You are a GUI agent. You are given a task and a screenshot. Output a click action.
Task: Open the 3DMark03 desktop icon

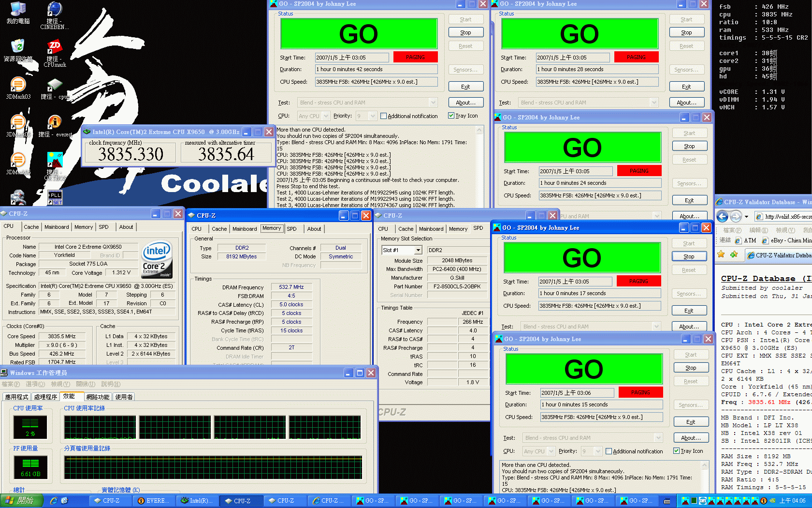tap(18, 88)
